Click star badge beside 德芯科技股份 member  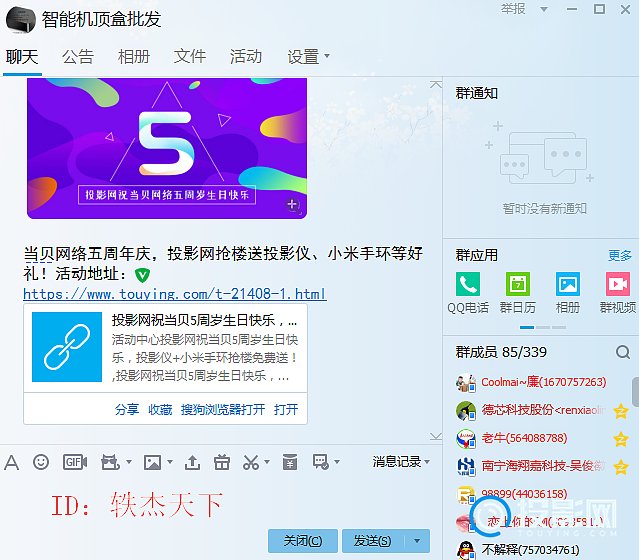pos(620,411)
